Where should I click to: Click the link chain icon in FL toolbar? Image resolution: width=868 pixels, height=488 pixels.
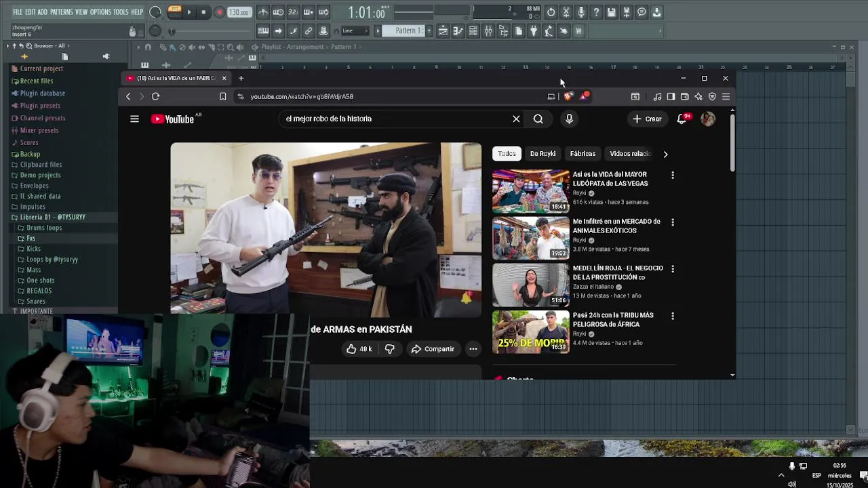[308, 30]
